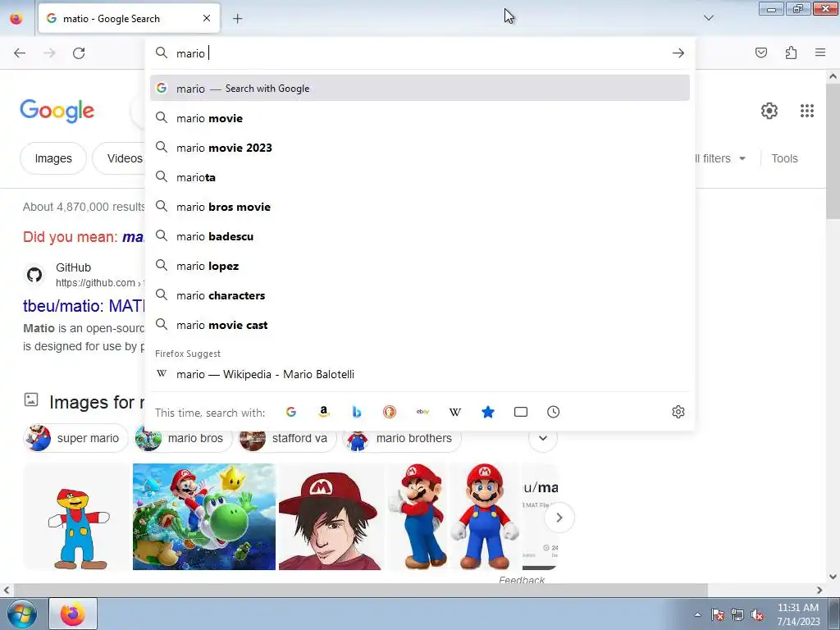Open new tab with plus button

tap(237, 19)
